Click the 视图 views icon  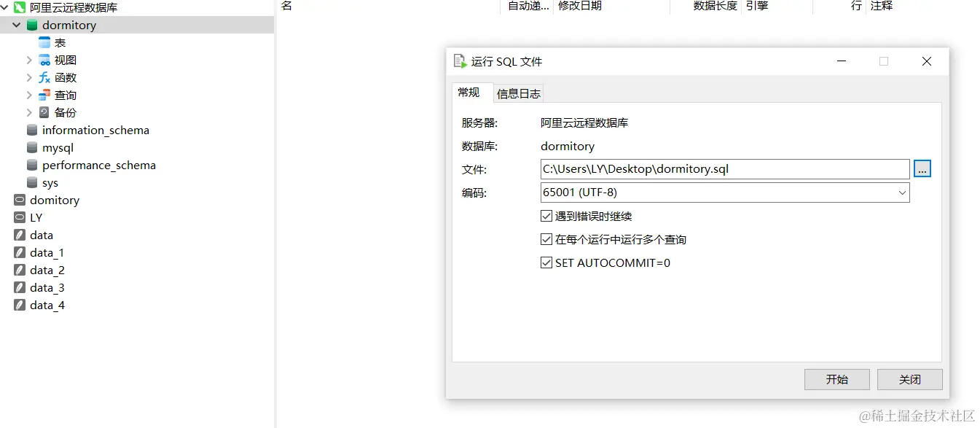click(x=44, y=60)
